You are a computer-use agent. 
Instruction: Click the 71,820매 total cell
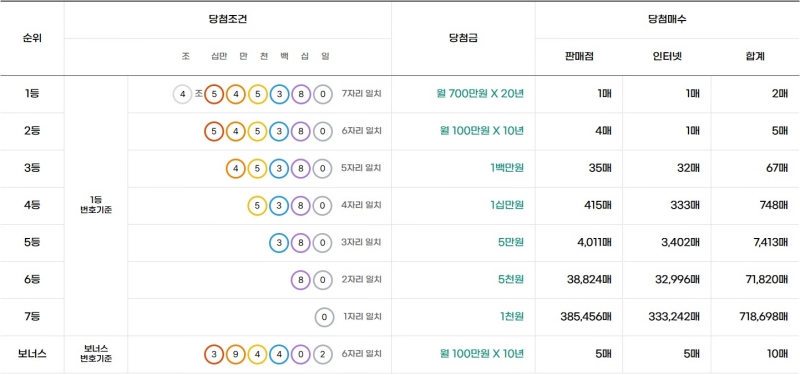(766, 280)
